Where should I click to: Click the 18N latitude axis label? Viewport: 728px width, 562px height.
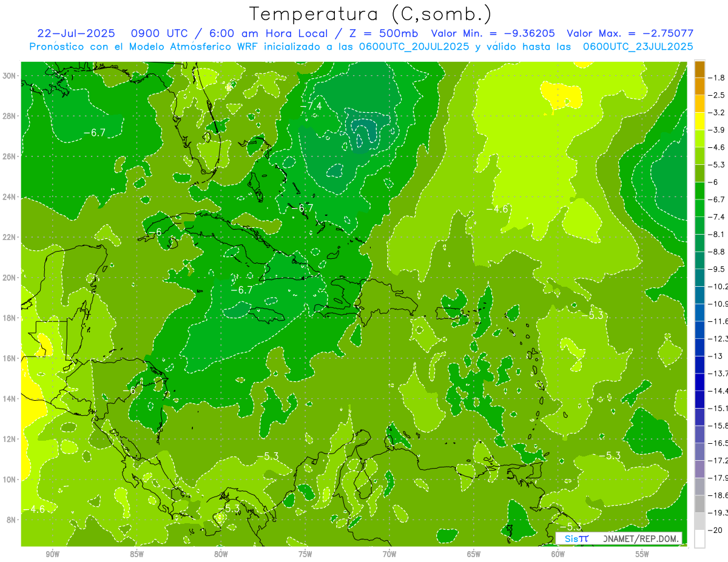click(x=10, y=318)
